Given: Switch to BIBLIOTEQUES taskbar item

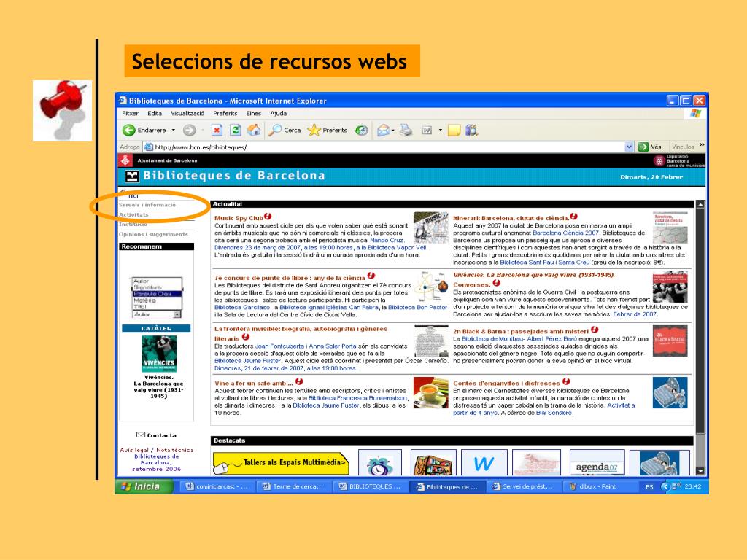Looking at the screenshot, I should click(x=370, y=486).
